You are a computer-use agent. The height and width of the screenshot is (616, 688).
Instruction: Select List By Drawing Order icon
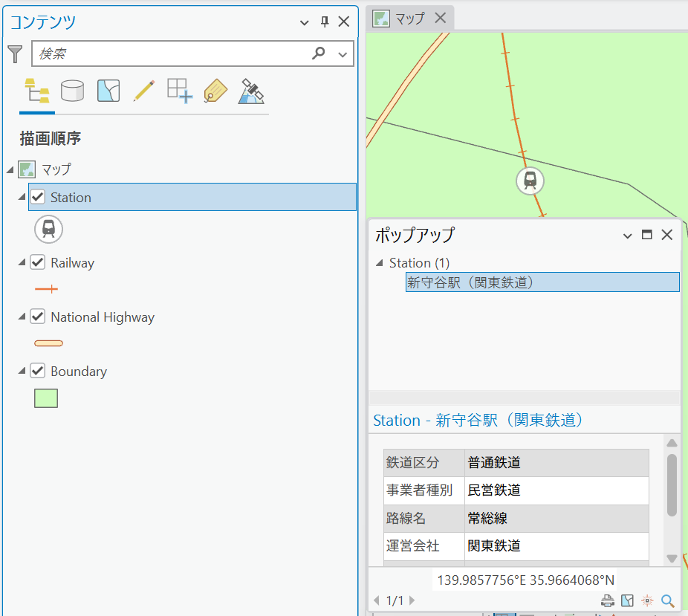tap(37, 91)
